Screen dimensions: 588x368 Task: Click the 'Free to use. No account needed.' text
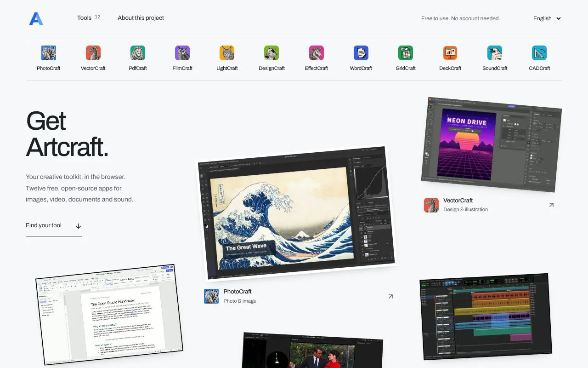(461, 18)
